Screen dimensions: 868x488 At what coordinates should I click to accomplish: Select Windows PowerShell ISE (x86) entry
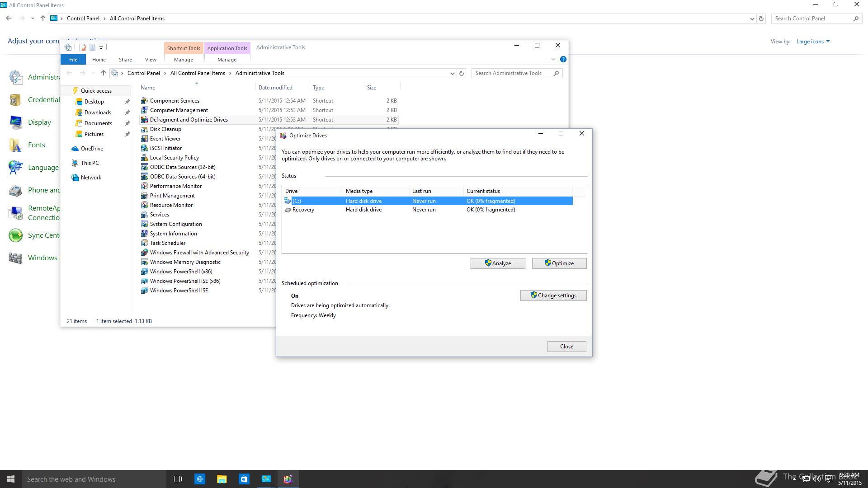point(185,281)
